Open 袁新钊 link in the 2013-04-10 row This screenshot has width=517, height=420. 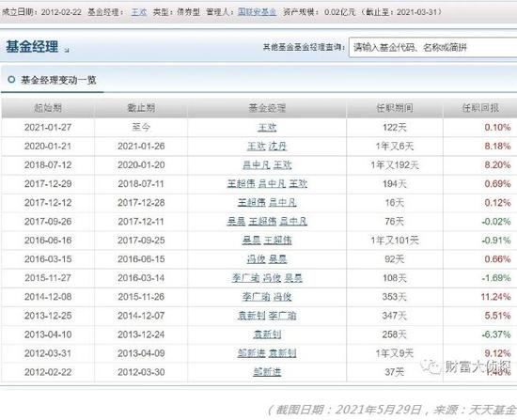point(267,334)
